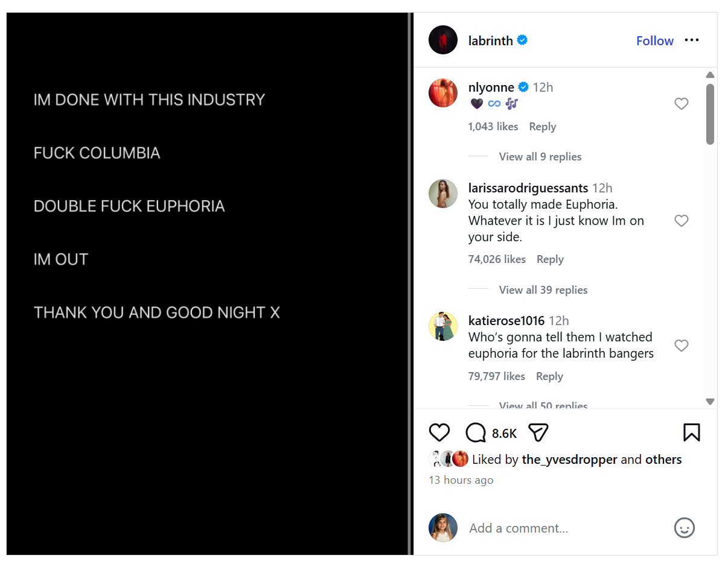Like the post with the heart icon
This screenshot has height=576, width=728.
pyautogui.click(x=439, y=432)
